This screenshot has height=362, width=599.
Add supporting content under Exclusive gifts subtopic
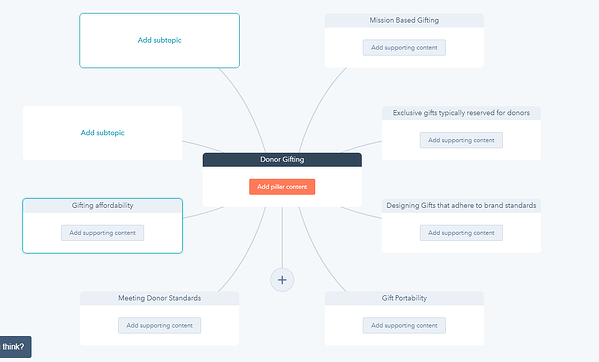point(461,140)
